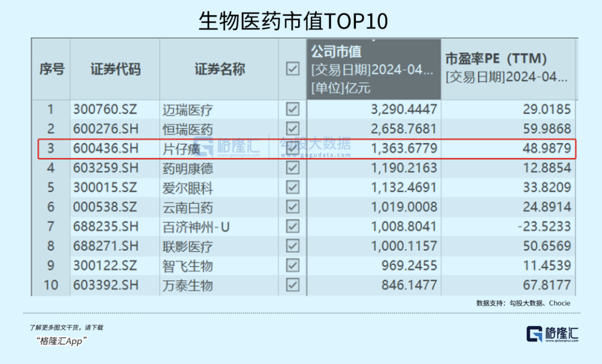
Task: Toggle checkbox beside 爱尔眼科
Action: 292,188
